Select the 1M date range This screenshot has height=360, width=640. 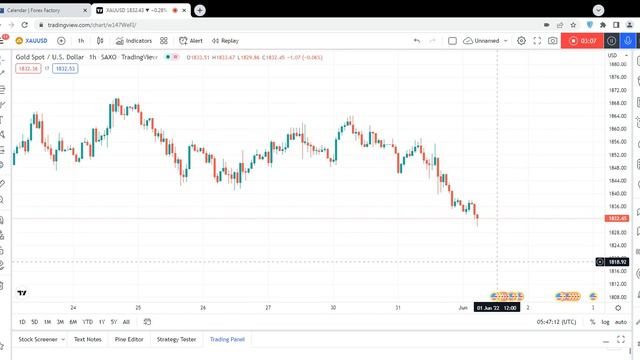pos(47,322)
